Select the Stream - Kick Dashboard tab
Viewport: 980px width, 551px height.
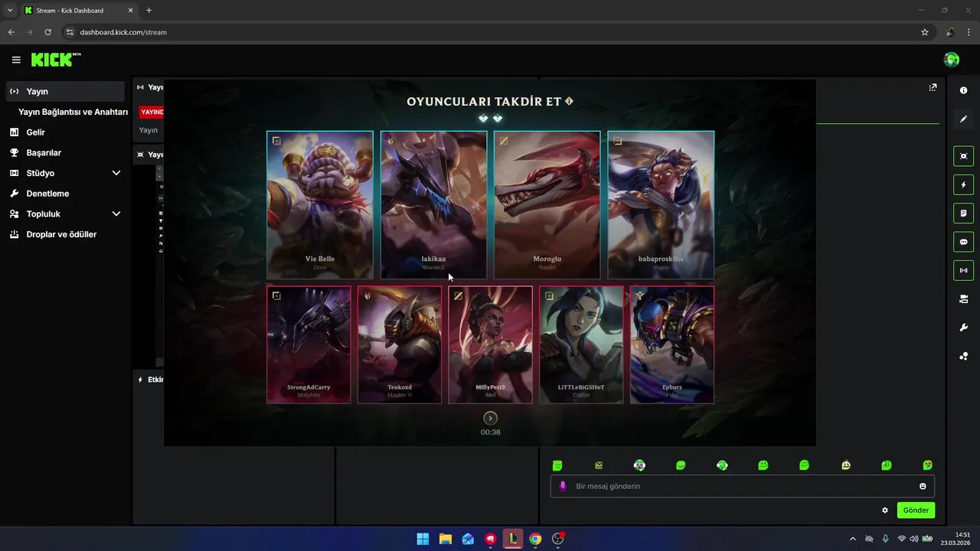(78, 11)
